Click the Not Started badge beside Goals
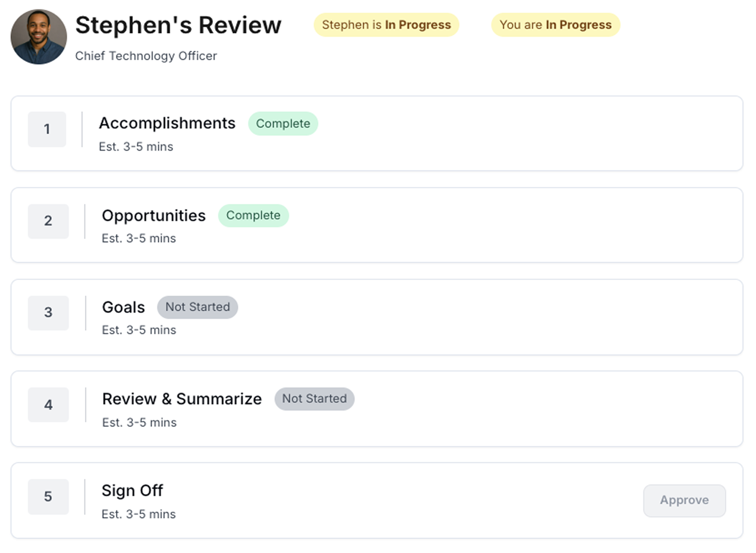 pos(197,307)
